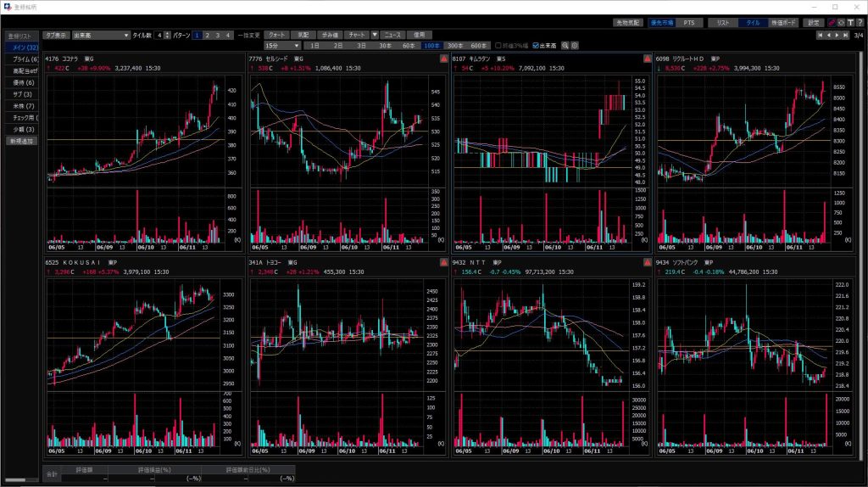Viewport: 868px width, 487px height.
Task: Open the help question mark icon
Action: point(860,23)
